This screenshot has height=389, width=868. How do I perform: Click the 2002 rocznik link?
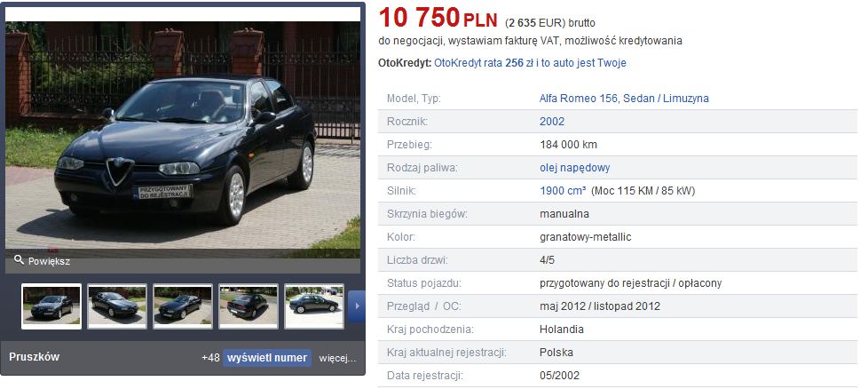tap(552, 122)
